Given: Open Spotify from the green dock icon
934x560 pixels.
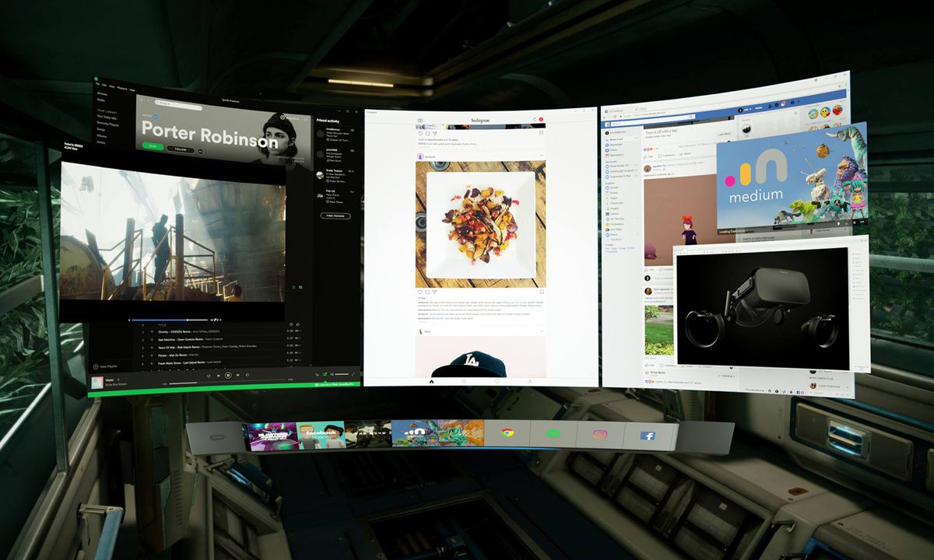Looking at the screenshot, I should pyautogui.click(x=553, y=434).
